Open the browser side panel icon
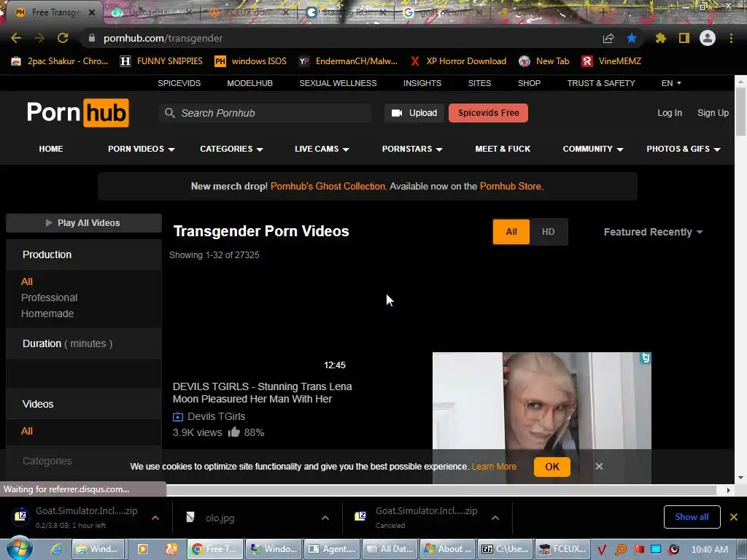Screen dimensions: 747x560 (684, 38)
